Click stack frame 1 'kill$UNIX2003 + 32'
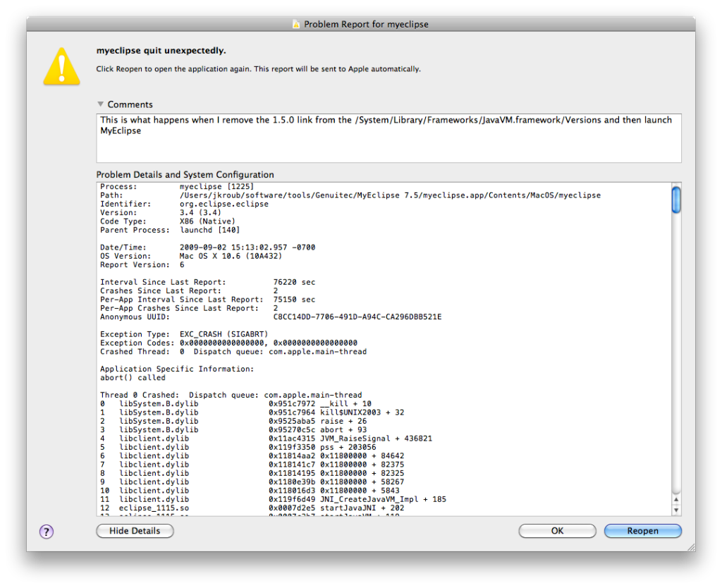 (x=252, y=412)
